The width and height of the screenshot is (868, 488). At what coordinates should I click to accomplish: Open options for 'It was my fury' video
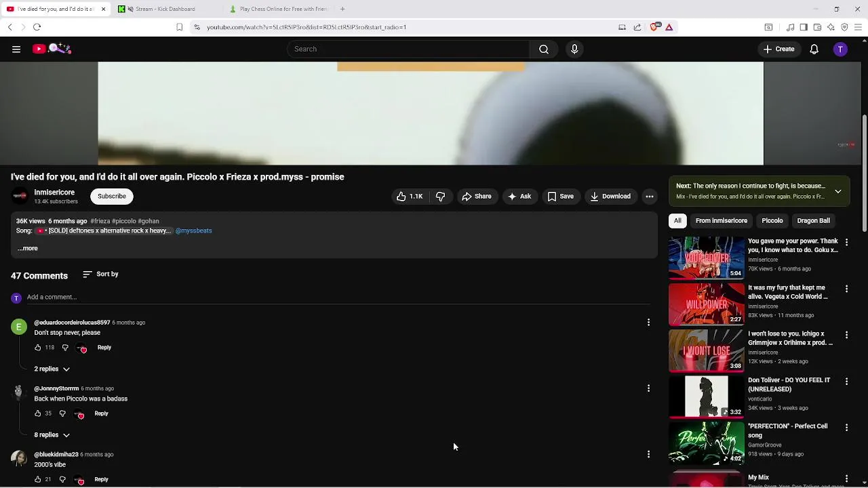click(846, 289)
